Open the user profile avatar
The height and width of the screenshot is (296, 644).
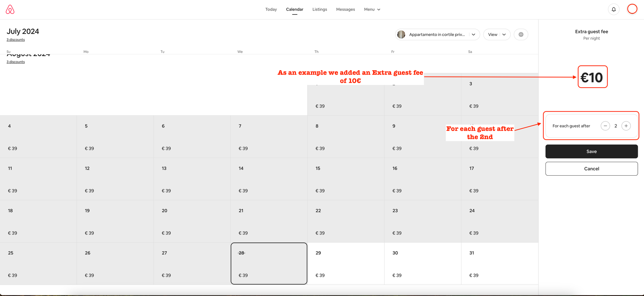[632, 9]
